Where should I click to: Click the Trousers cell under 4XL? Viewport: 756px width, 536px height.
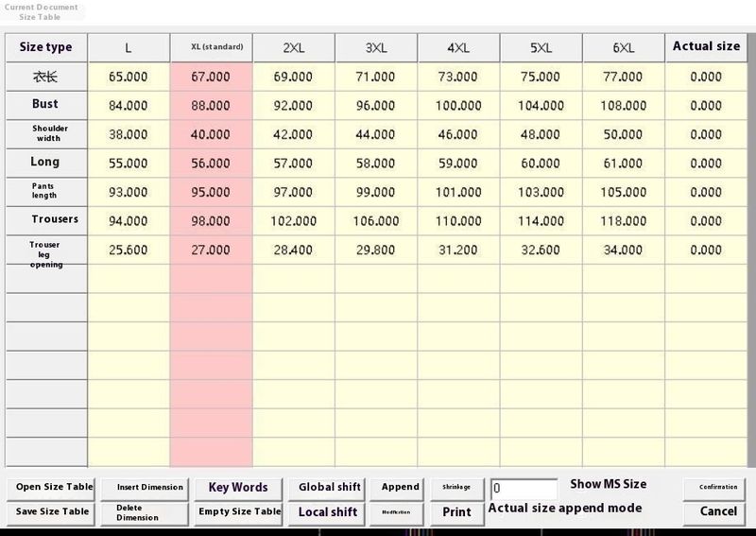[458, 220]
